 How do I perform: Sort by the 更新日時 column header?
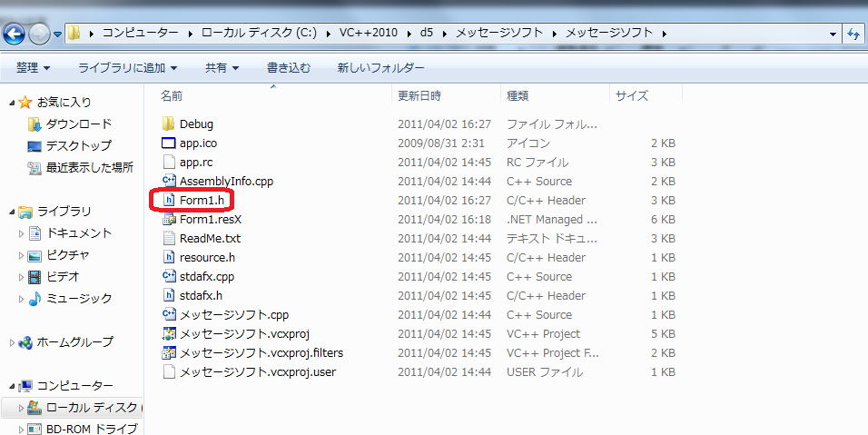pyautogui.click(x=419, y=95)
